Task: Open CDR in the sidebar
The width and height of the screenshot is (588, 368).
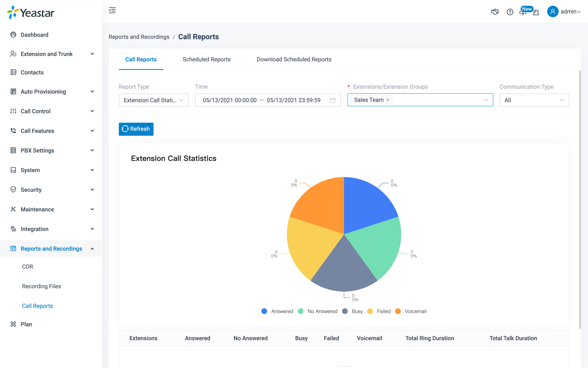Action: tap(27, 267)
